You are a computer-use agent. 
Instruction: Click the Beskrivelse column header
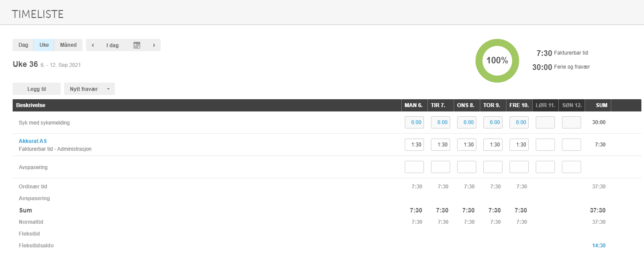coord(31,105)
